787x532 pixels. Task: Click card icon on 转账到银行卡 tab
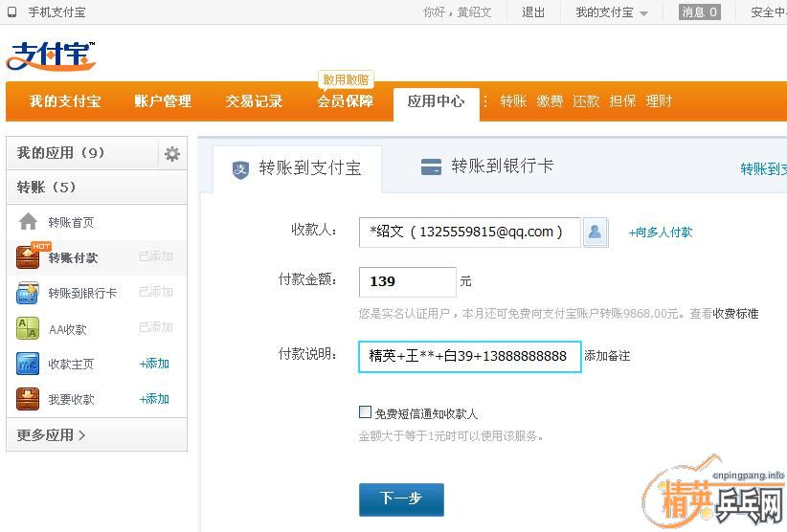[x=431, y=167]
